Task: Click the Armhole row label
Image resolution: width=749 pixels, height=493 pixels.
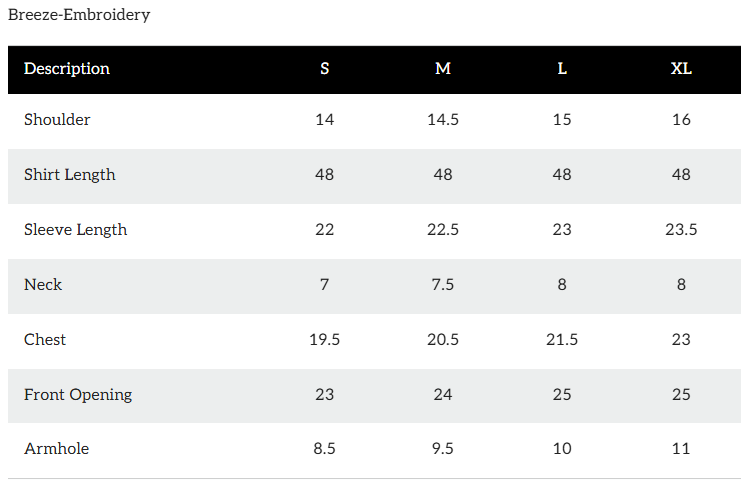Action: (x=56, y=449)
